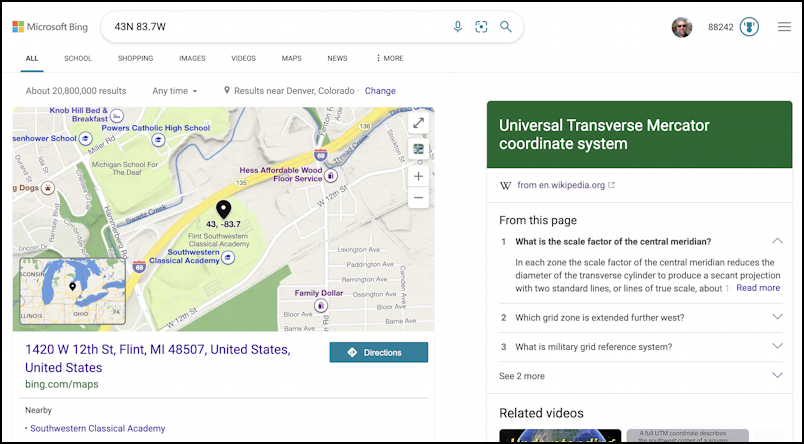Click the black location pin marker

[223, 209]
